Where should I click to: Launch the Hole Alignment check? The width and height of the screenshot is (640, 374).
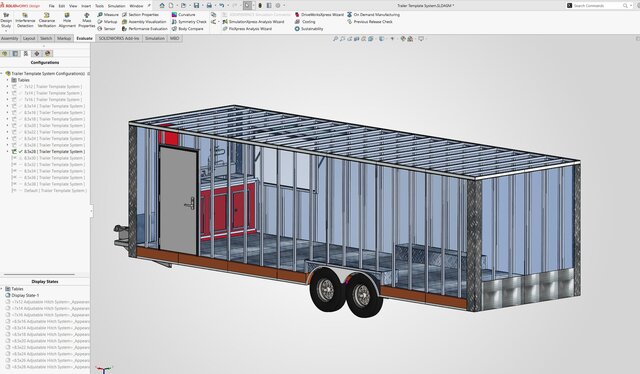coord(67,20)
